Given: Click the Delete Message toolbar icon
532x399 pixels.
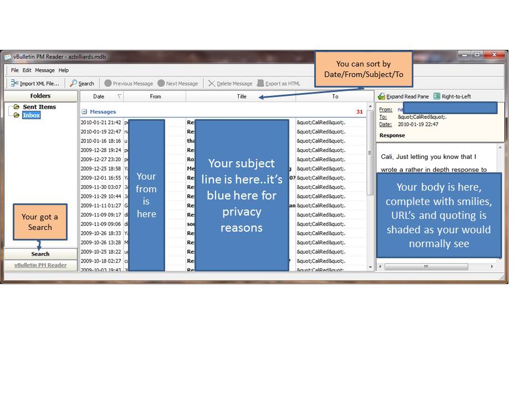Looking at the screenshot, I should click(x=212, y=84).
